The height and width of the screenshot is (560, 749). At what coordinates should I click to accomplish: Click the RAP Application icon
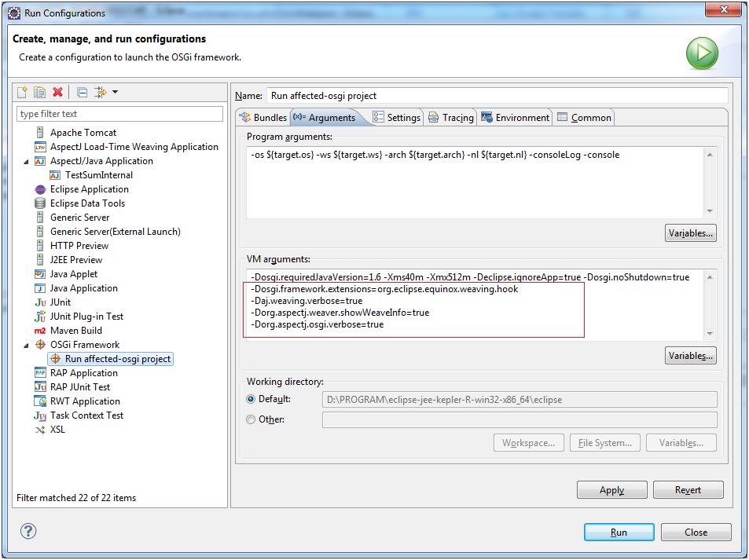(40, 373)
